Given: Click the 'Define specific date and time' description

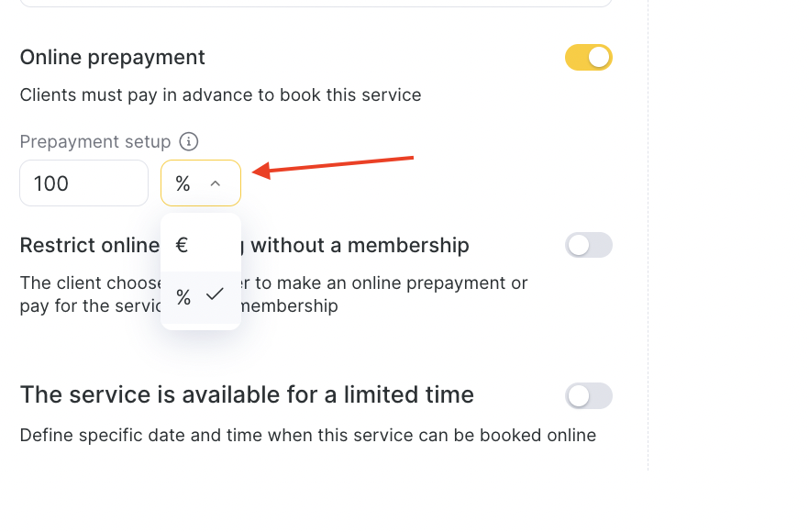Looking at the screenshot, I should pyautogui.click(x=307, y=436).
